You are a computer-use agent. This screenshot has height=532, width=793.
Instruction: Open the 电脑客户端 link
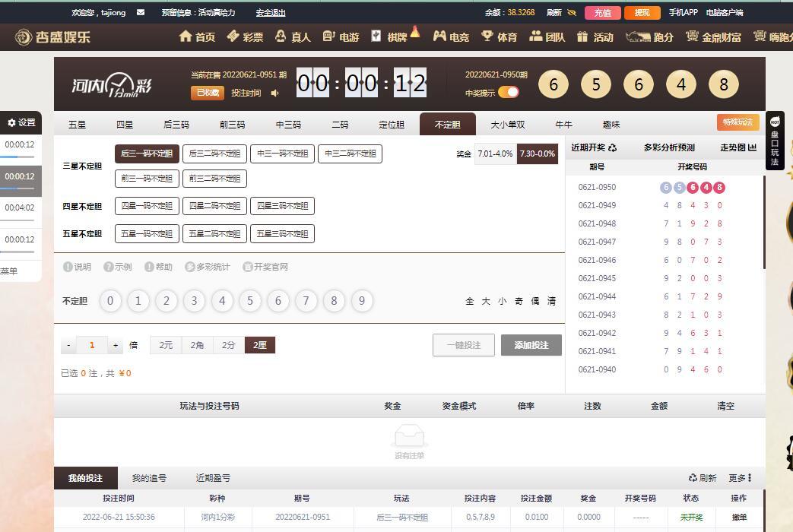[x=725, y=12]
